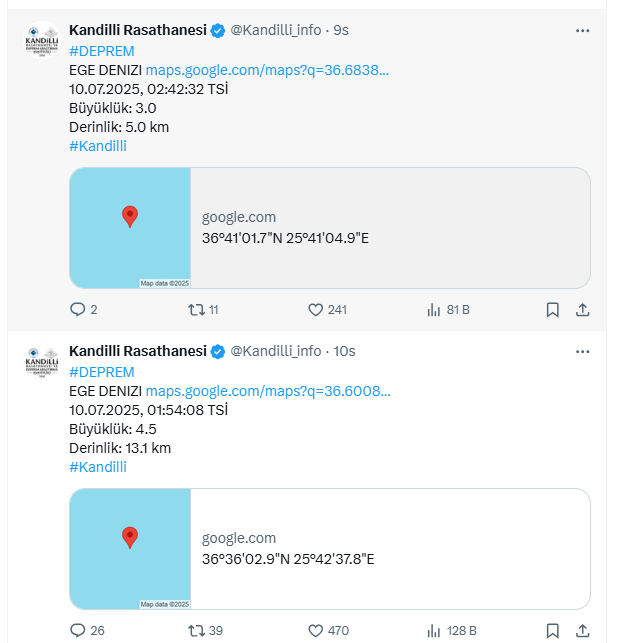Retweet the magnitude 3.0 earthquake post
The height and width of the screenshot is (643, 623).
coord(196,310)
